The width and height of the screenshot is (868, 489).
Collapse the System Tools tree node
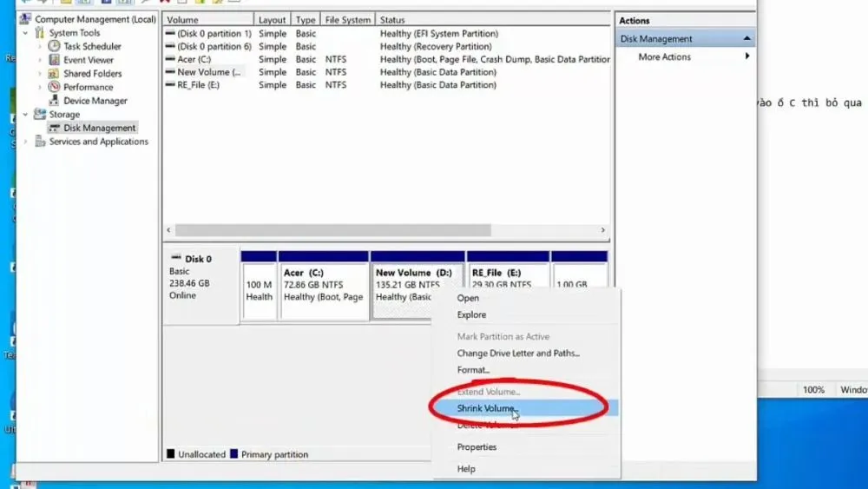26,33
